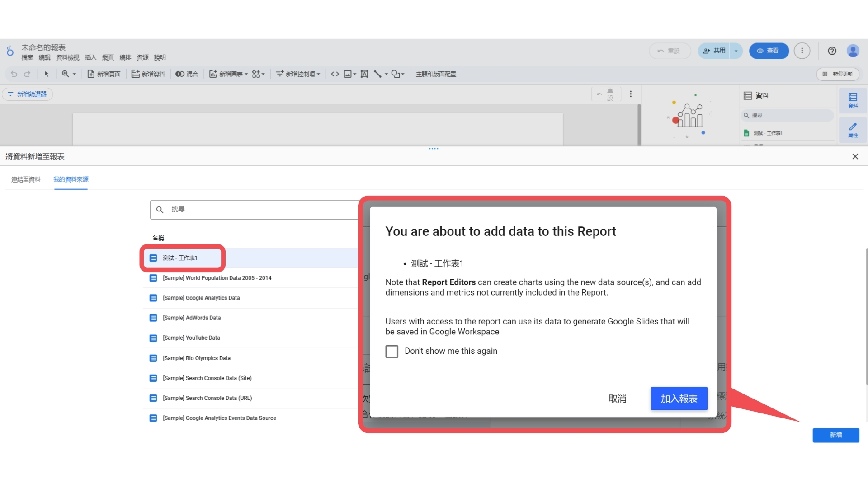The height and width of the screenshot is (488, 868).
Task: Click the embed URL code icon
Action: [335, 74]
